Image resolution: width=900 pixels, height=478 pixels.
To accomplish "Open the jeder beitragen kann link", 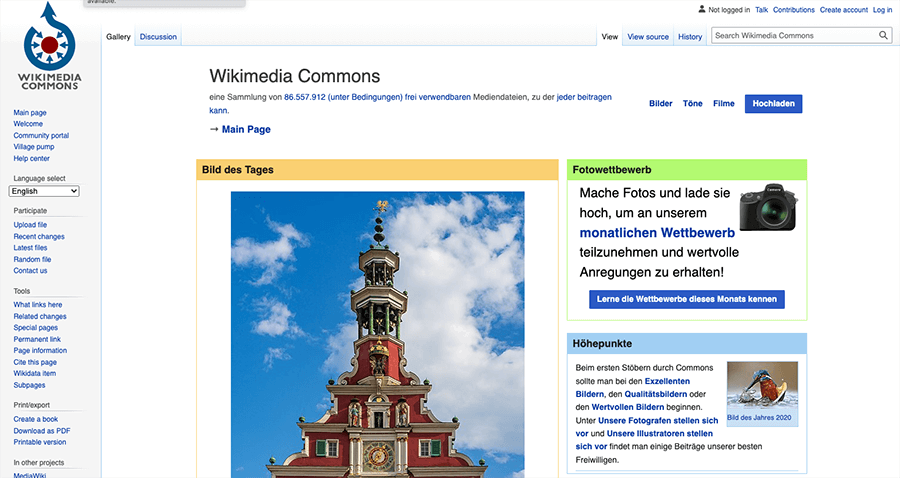I will tap(584, 98).
